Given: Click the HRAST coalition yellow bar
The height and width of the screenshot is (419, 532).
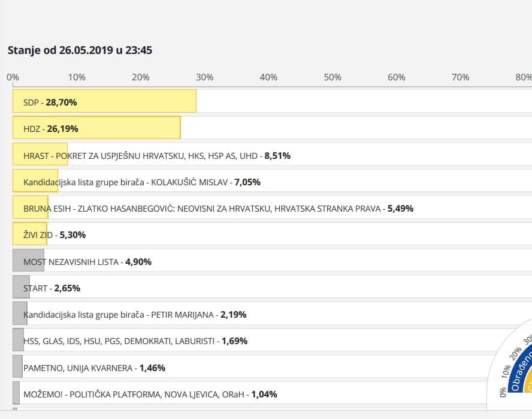Looking at the screenshot, I should click(40, 155).
